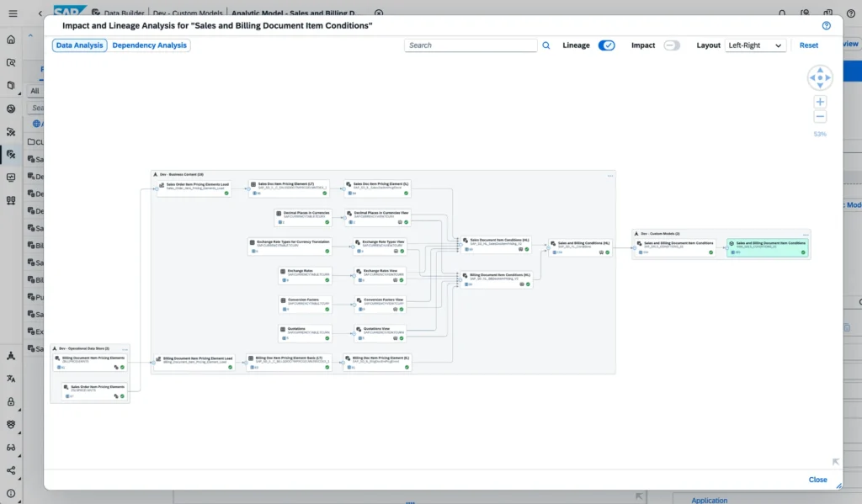Close the Impact and Lineage dialog
862x504 pixels.
(817, 480)
